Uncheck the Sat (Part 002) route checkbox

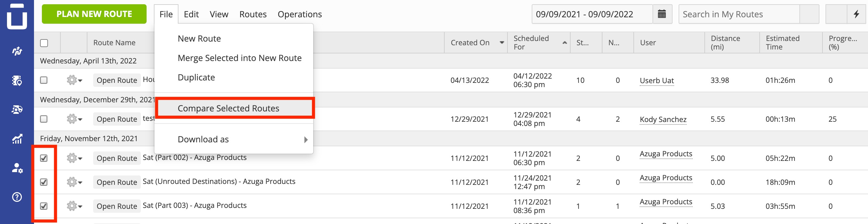coord(44,158)
